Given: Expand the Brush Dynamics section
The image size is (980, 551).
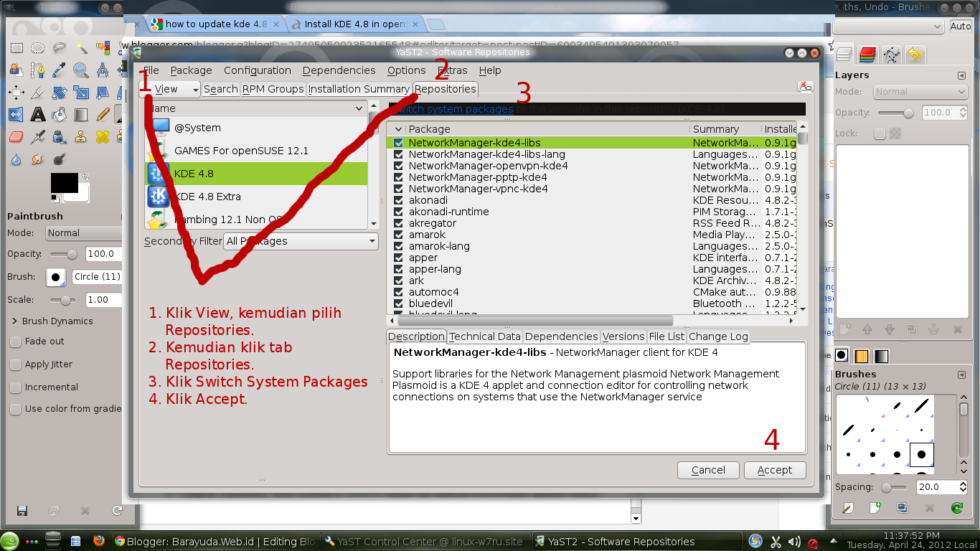Looking at the screenshot, I should pos(15,321).
